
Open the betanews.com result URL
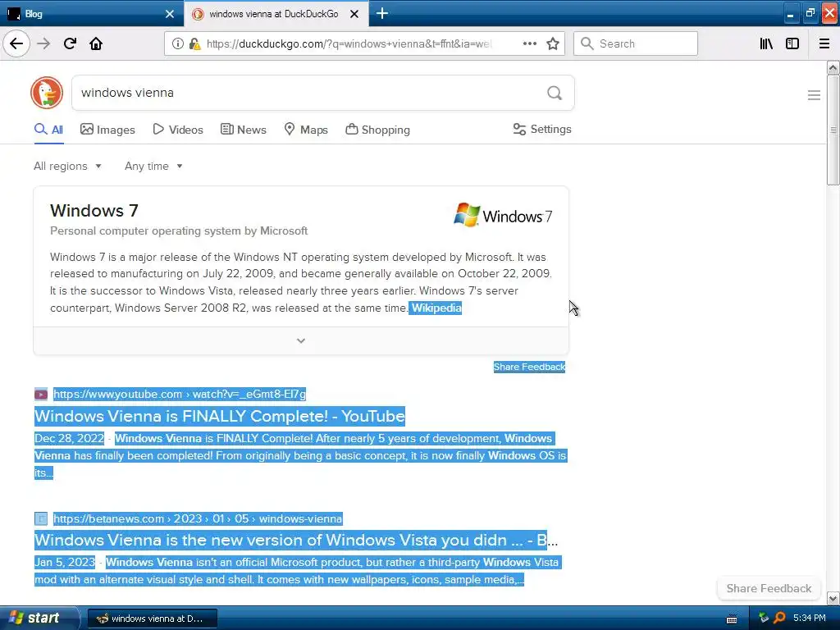198,518
